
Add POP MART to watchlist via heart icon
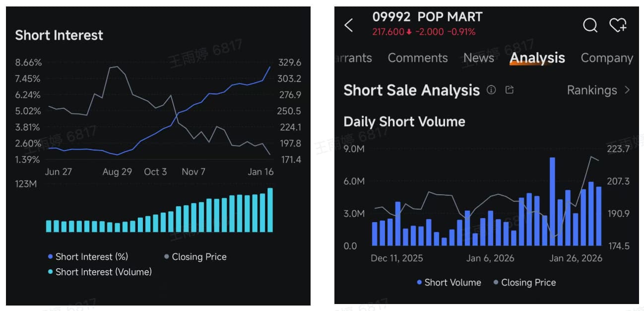click(618, 25)
